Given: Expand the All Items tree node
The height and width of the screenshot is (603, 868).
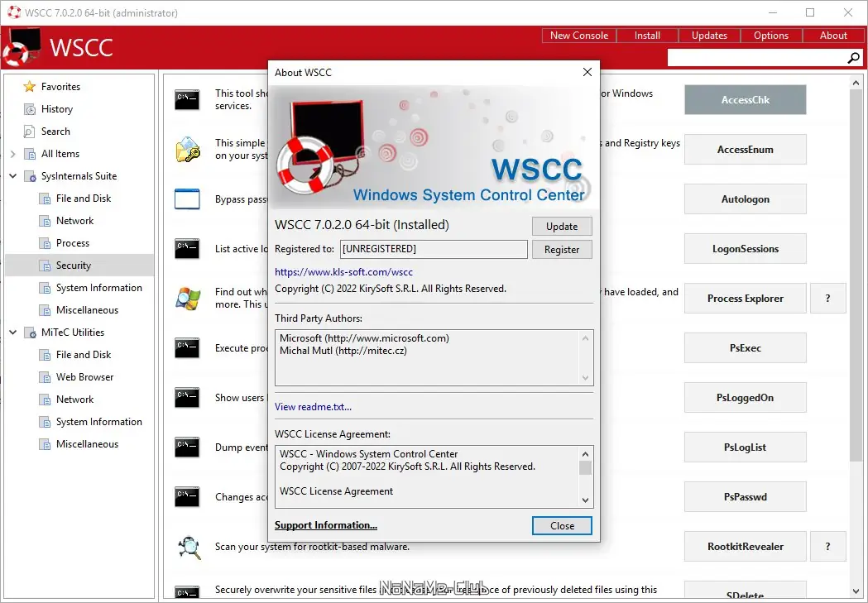Looking at the screenshot, I should (13, 155).
